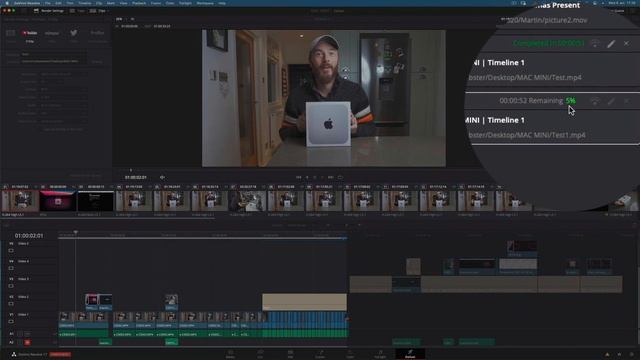Click the Stop transport button
Image resolution: width=640 pixels, height=360 pixels.
(x=315, y=178)
